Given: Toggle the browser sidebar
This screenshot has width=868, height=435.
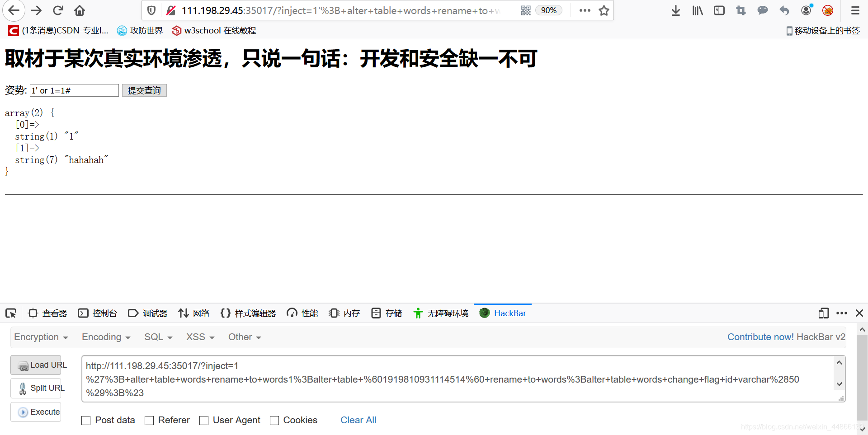Looking at the screenshot, I should (x=719, y=10).
